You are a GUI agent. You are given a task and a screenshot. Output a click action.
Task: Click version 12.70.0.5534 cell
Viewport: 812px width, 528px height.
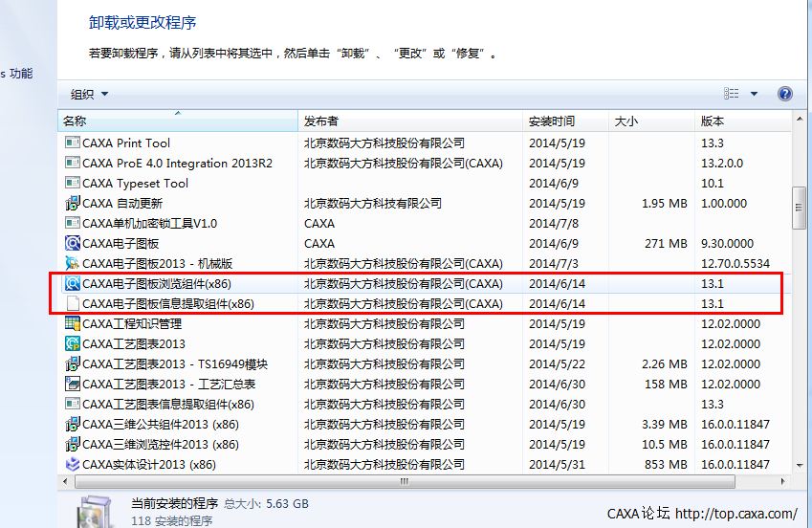(x=735, y=263)
